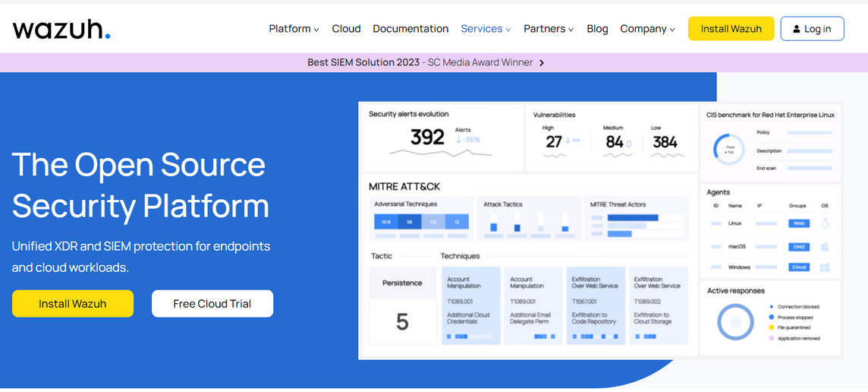Click the 392 alerts count
Image resolution: width=868 pixels, height=392 pixels.
[427, 138]
